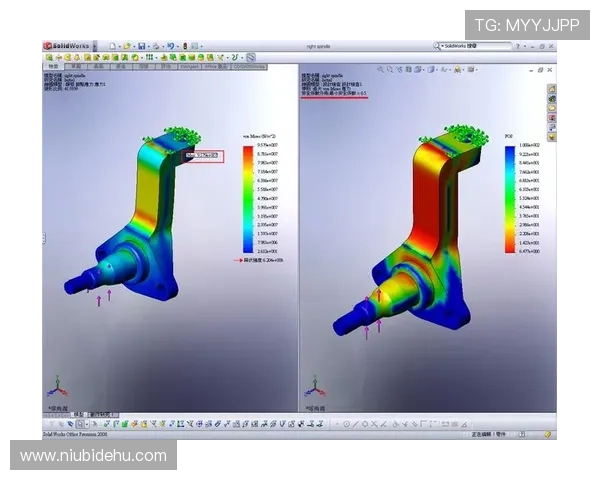Click the von Mises stress value callout
The image size is (600, 480).
[203, 155]
